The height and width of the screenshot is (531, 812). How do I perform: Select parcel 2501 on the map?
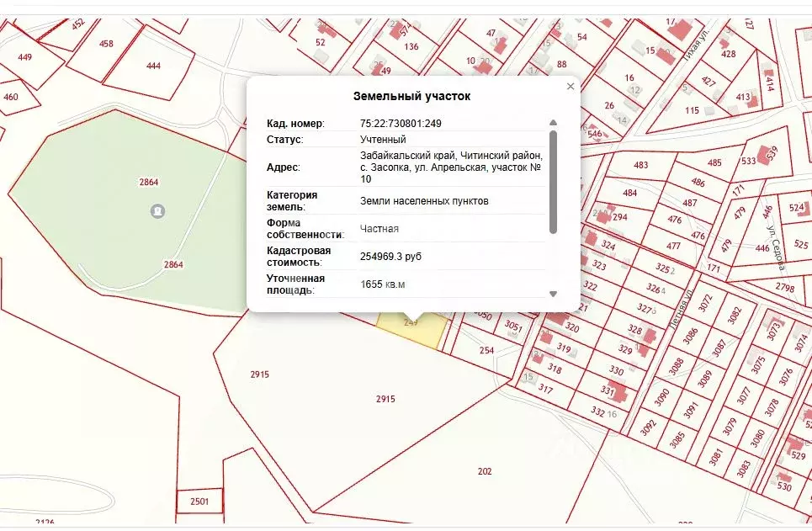pyautogui.click(x=199, y=501)
